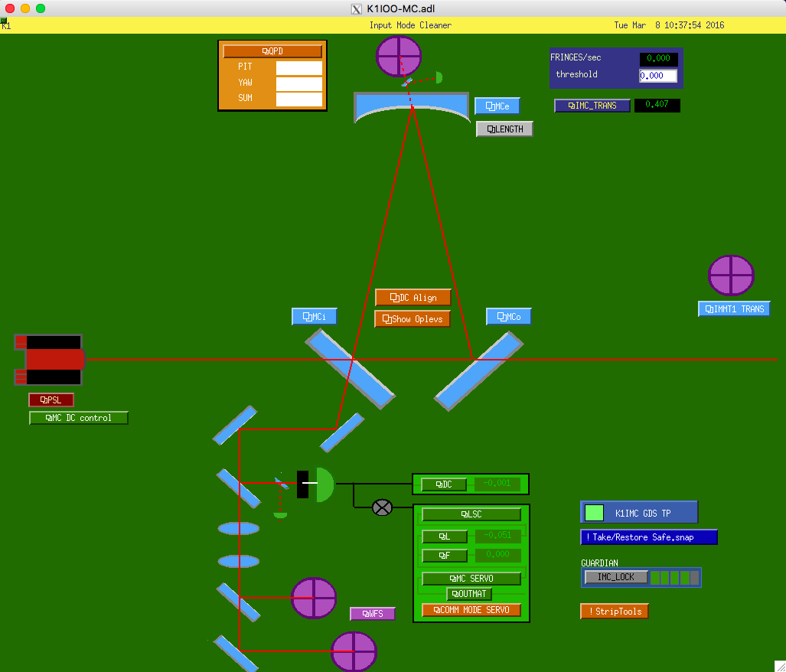Click the red PSL laser graphic

pos(50,359)
